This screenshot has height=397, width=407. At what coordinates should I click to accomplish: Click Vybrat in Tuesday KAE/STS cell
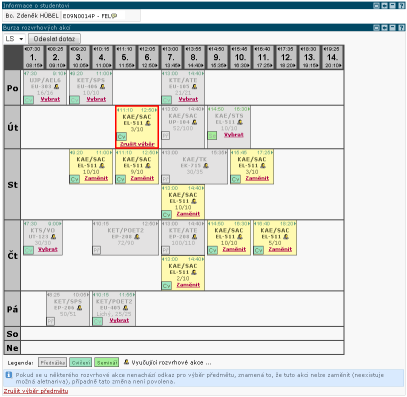click(234, 135)
